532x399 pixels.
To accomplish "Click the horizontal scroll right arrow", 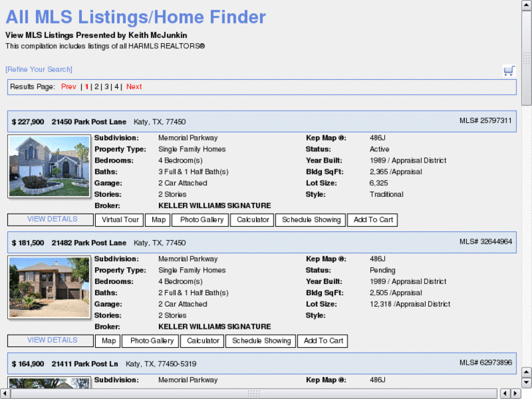I will (516, 393).
